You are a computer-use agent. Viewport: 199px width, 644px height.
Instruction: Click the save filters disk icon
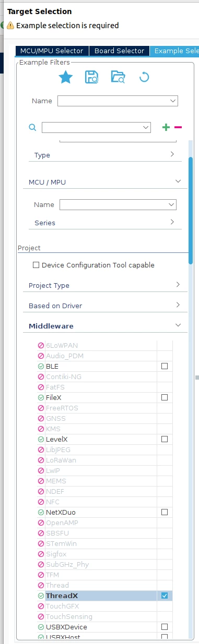(x=92, y=77)
